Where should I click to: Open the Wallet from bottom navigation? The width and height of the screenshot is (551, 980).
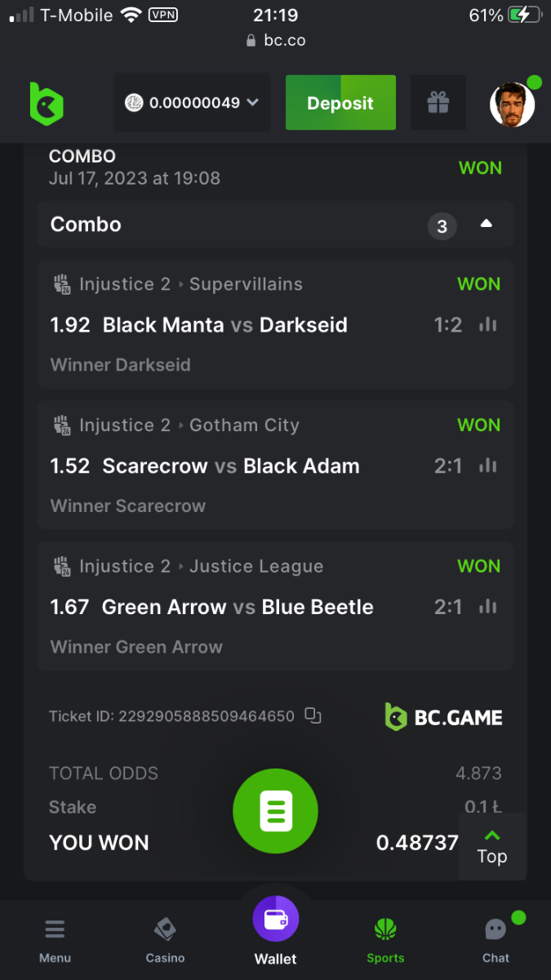(x=276, y=932)
